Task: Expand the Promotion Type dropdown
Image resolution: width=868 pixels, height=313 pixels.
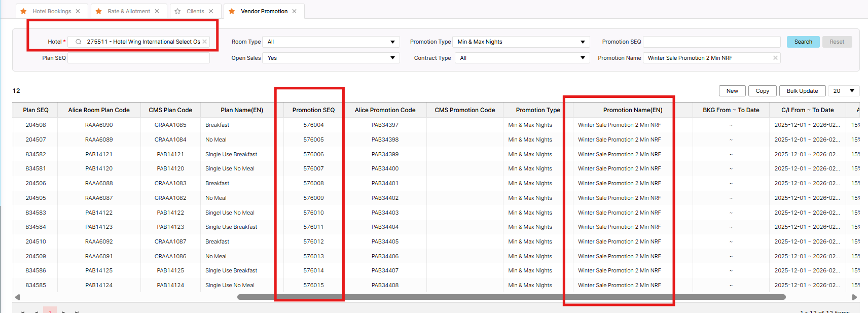Action: [582, 42]
